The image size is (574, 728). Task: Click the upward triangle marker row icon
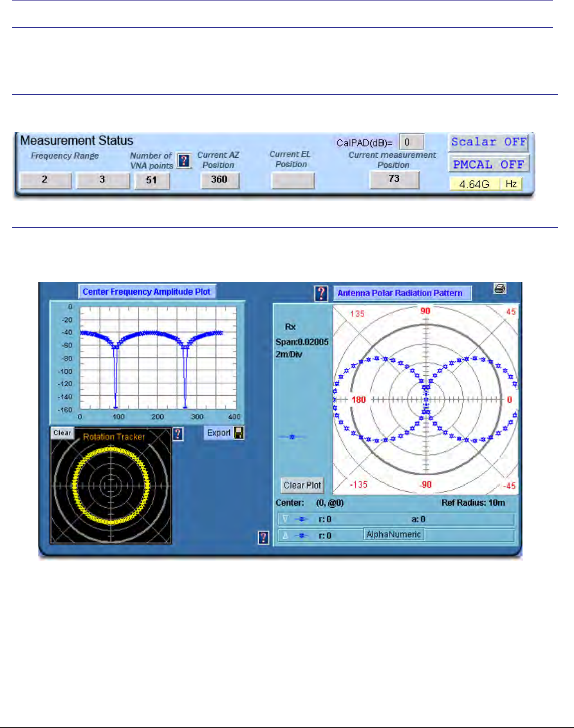point(285,536)
